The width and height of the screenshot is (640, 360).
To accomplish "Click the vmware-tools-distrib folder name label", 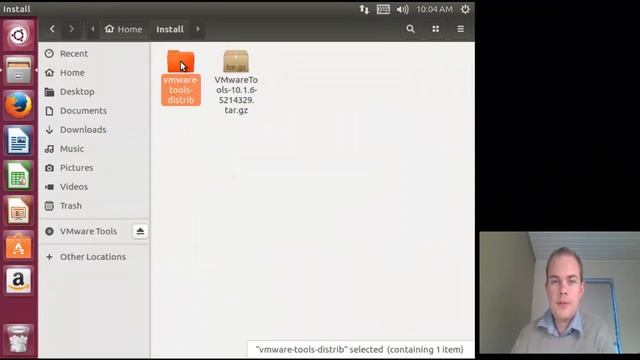I will (x=181, y=90).
